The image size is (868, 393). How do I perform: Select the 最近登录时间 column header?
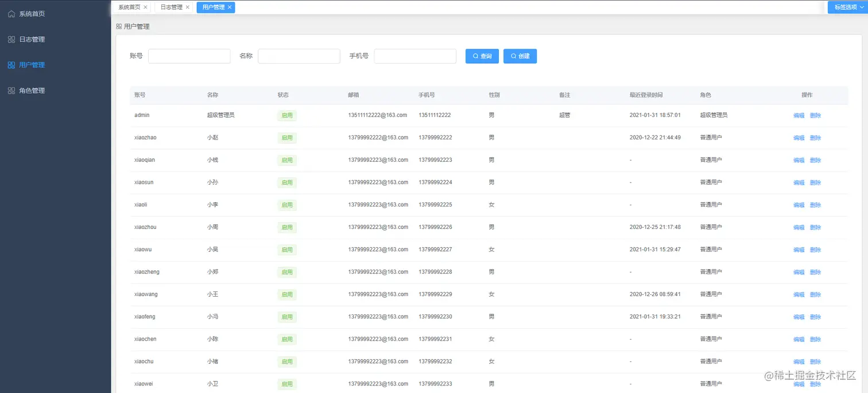[x=646, y=95]
